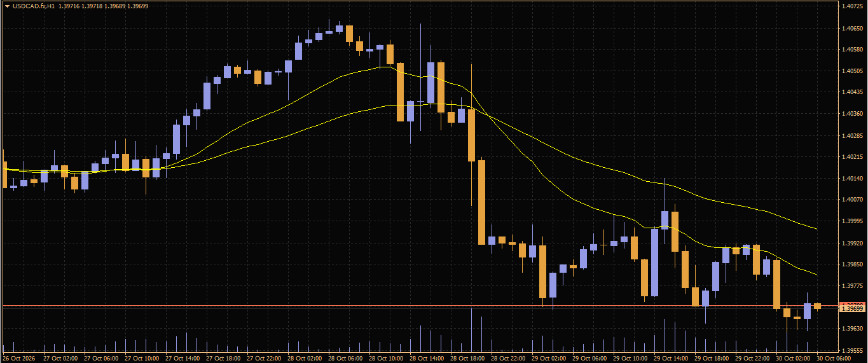Click the 29 Oct 06:00 time label
This screenshot has width=868, height=363.
pos(589,359)
